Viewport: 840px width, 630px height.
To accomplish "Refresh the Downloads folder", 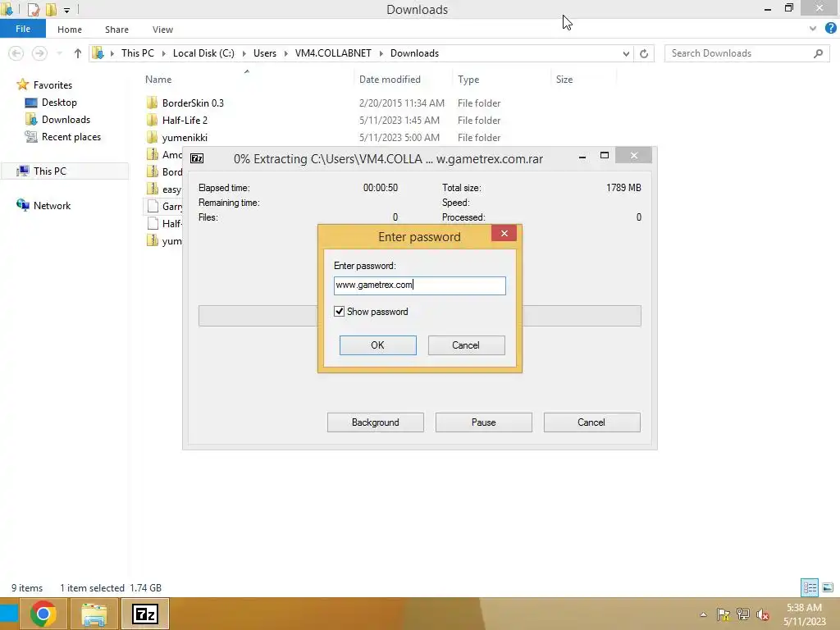I will tap(644, 53).
